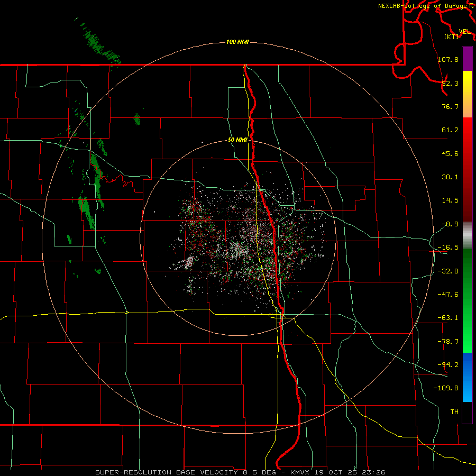The image size is (476, 476).
Task: Click the VEL label above color scale
Action: (464, 32)
